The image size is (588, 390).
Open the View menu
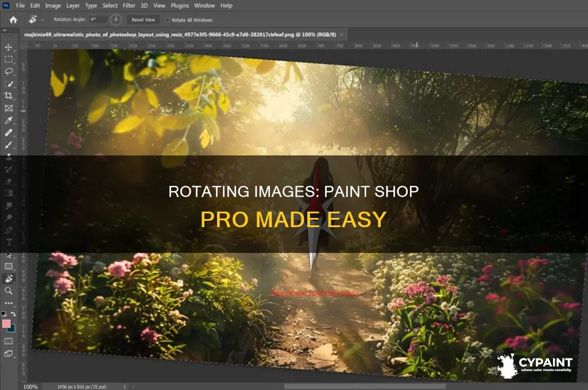(x=160, y=6)
